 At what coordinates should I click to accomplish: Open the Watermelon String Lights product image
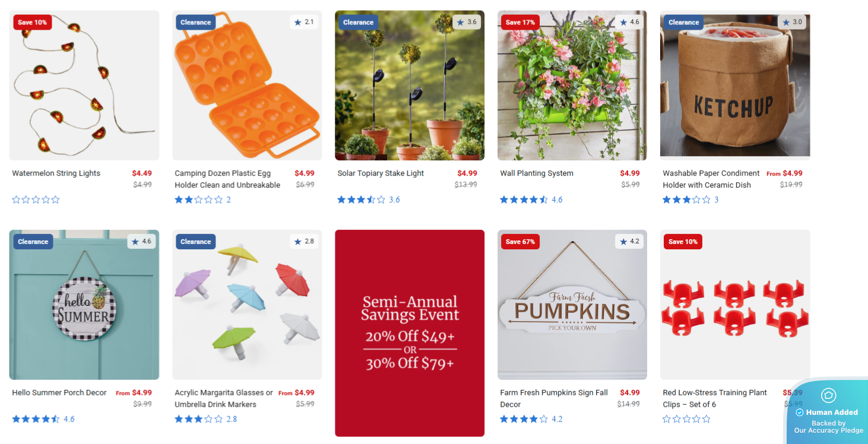(x=84, y=85)
